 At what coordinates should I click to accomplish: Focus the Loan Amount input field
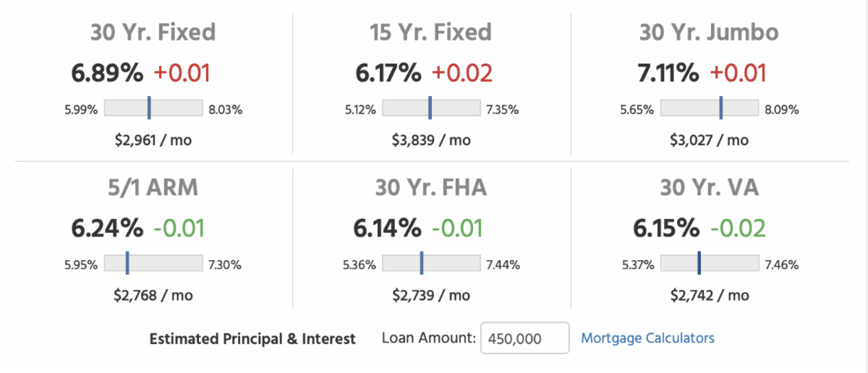(x=524, y=338)
